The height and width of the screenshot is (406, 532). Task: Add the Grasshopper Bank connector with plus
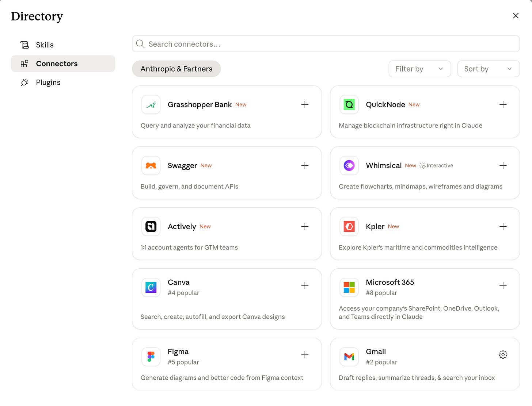coord(305,105)
